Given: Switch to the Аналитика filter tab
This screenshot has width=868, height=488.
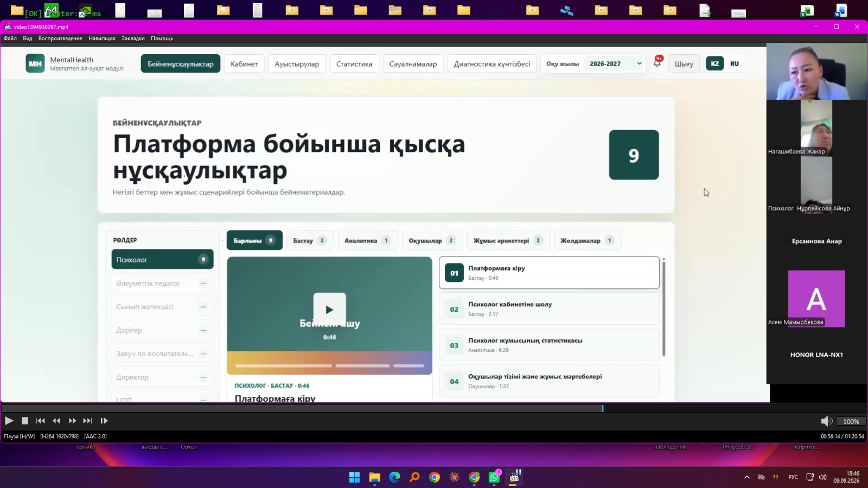Looking at the screenshot, I should [367, 240].
